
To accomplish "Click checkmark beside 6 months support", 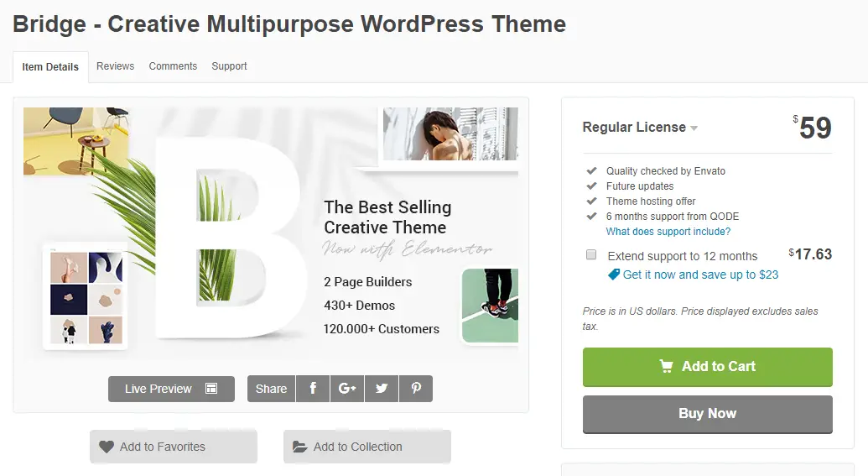I will pyautogui.click(x=592, y=216).
